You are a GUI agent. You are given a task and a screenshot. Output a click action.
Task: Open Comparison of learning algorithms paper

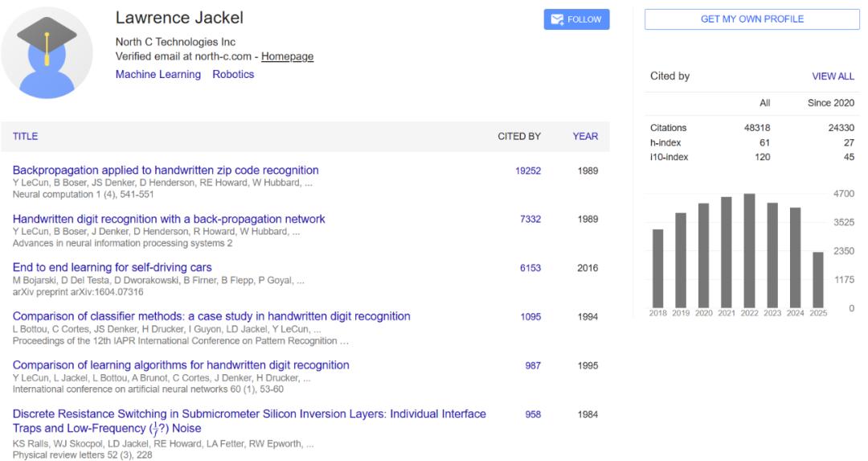(181, 364)
